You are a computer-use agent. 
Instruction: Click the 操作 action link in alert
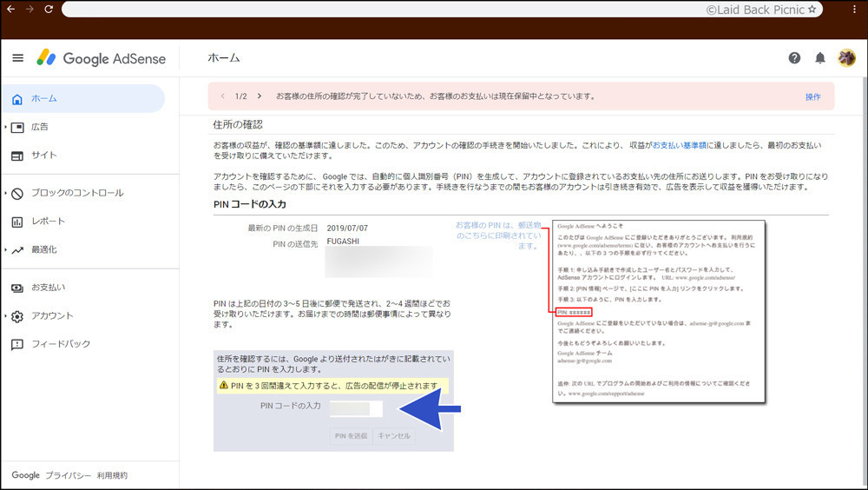(x=812, y=96)
